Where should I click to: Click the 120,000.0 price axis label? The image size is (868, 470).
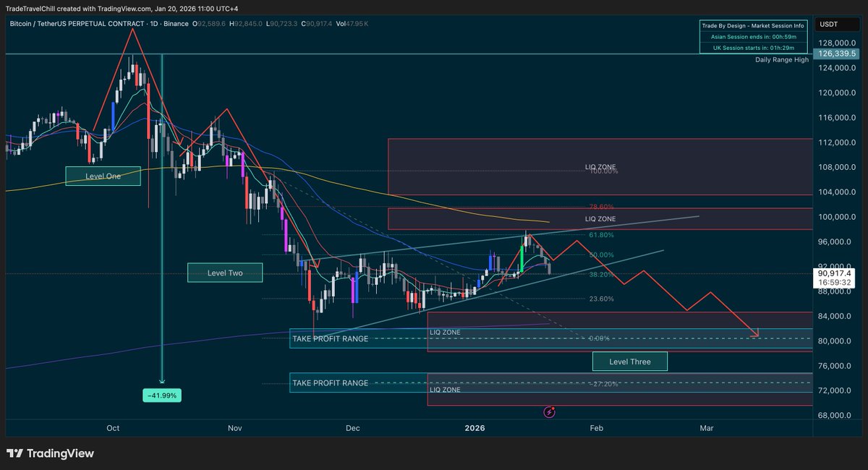[x=835, y=93]
